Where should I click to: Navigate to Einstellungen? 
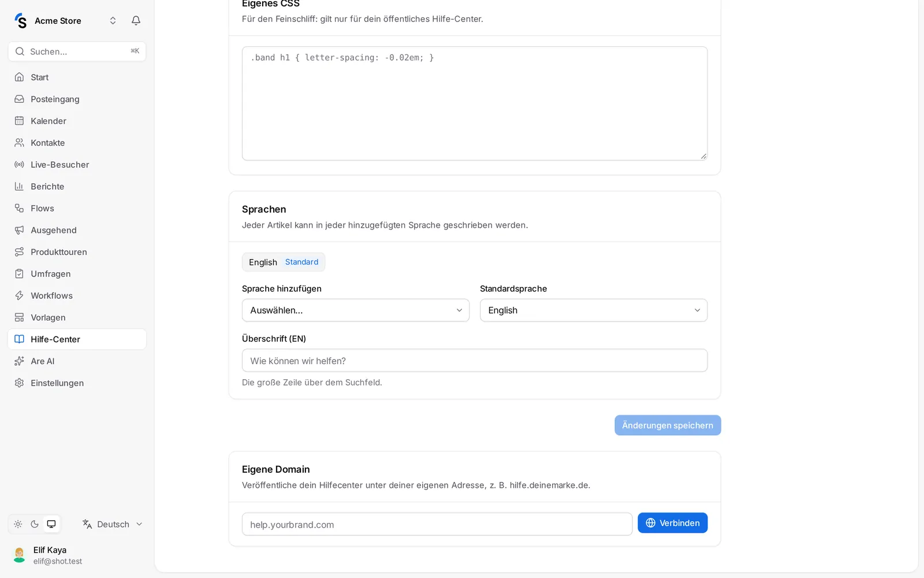(77, 383)
